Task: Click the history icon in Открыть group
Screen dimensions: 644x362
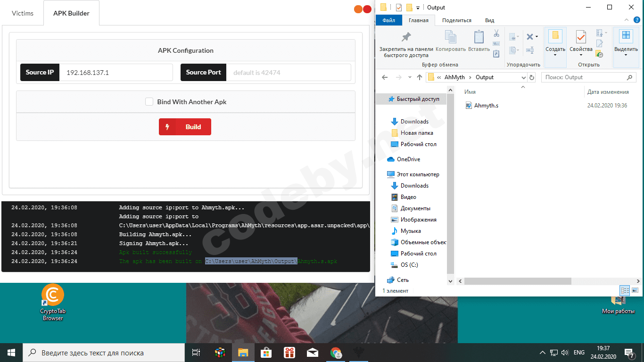Action: click(x=600, y=54)
